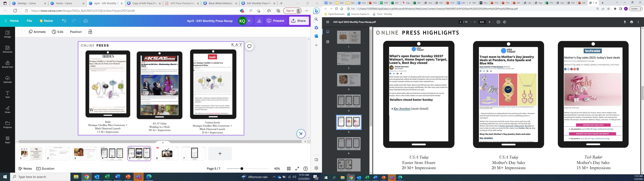This screenshot has height=181, width=644.
Task: Open the Position options
Action: pos(76,32)
